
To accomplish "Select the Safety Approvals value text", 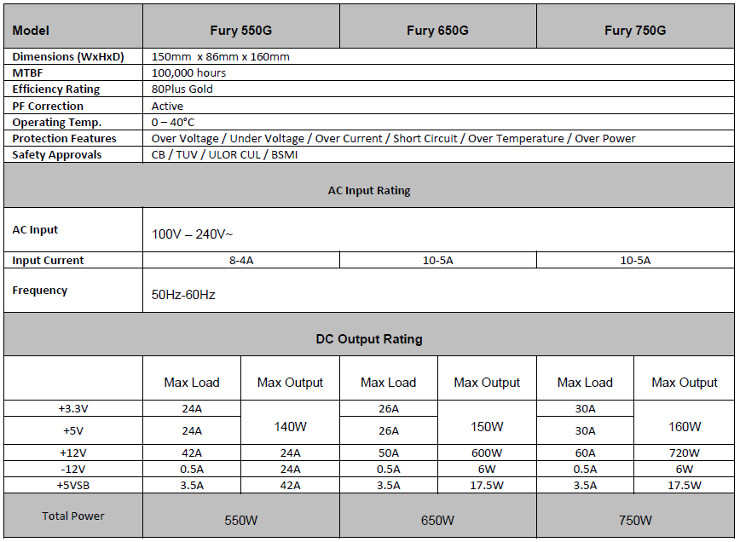I will click(224, 155).
